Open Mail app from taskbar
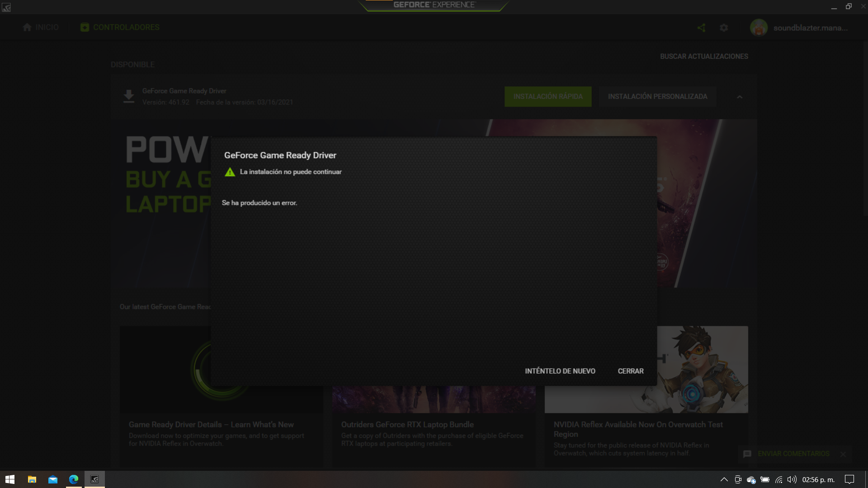 coord(53,479)
